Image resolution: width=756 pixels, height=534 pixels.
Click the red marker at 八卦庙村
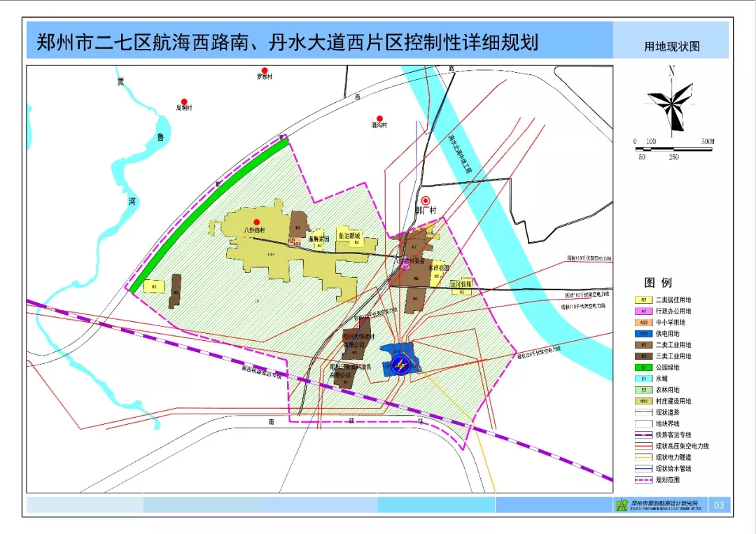click(x=256, y=222)
